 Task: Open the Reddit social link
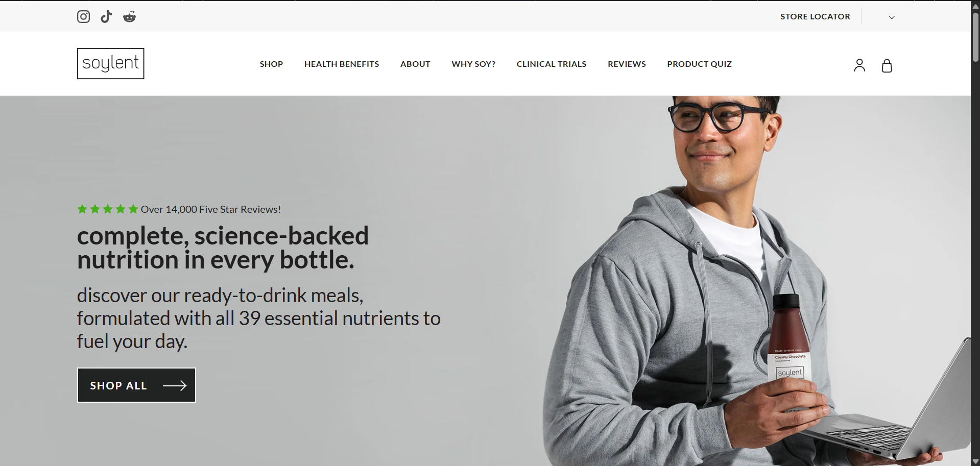click(129, 17)
